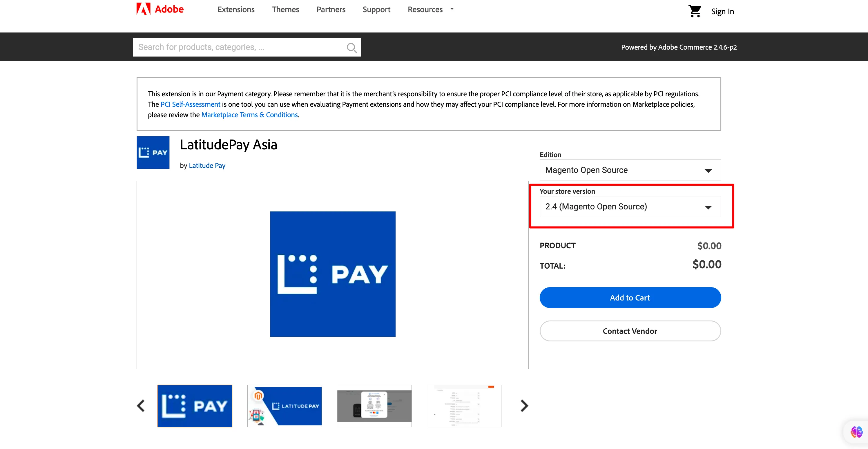The height and width of the screenshot is (449, 868).
Task: Click the Adobe logo
Action: [x=160, y=9]
